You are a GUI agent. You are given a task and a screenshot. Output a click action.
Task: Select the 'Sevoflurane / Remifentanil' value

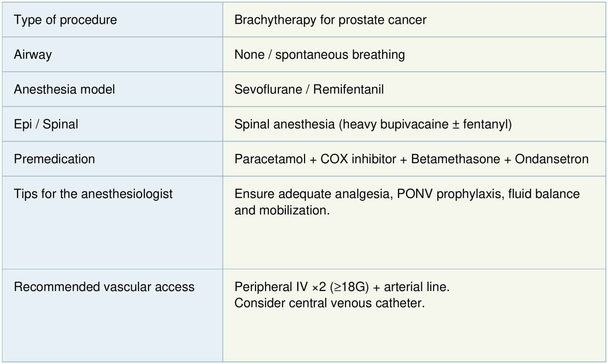(x=309, y=89)
